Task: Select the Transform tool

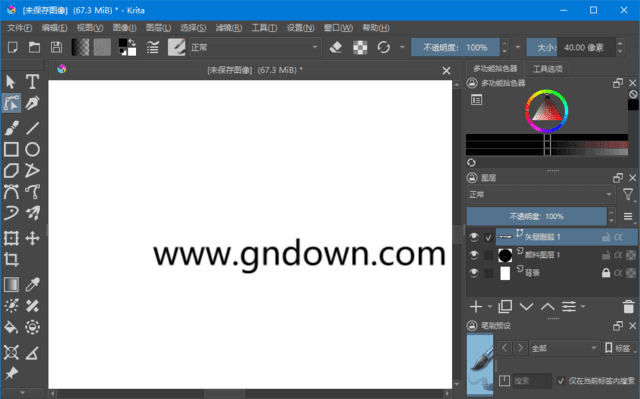Action: click(x=11, y=238)
